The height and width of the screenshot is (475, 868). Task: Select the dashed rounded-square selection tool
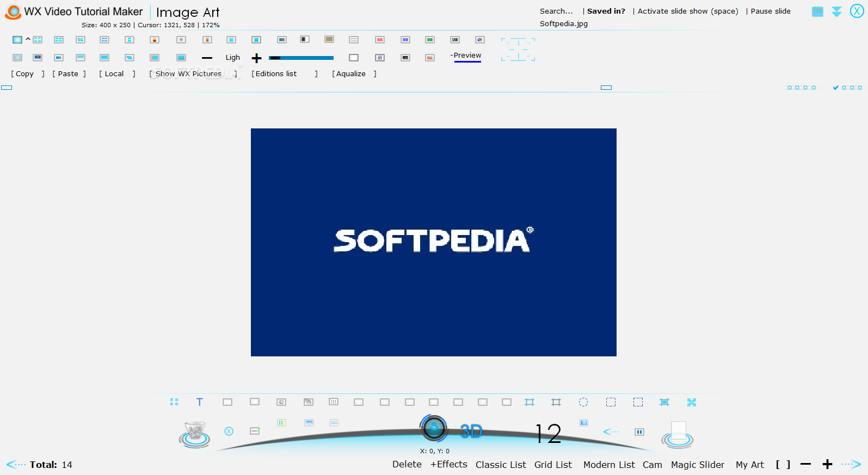click(x=611, y=402)
